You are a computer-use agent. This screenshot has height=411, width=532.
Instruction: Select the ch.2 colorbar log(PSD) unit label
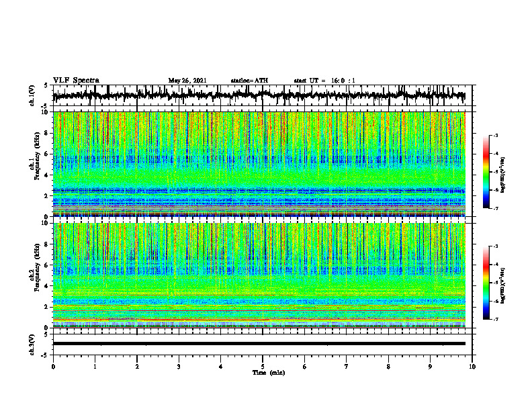[503, 285]
